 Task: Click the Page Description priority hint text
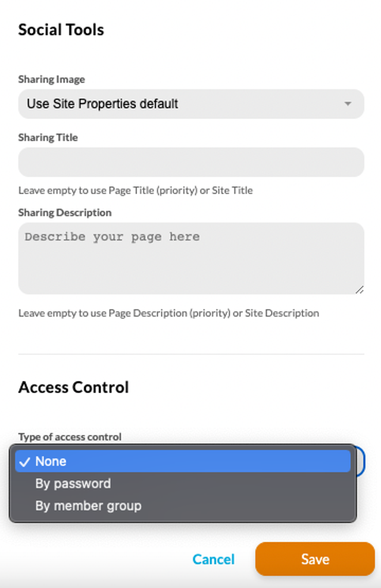(168, 313)
